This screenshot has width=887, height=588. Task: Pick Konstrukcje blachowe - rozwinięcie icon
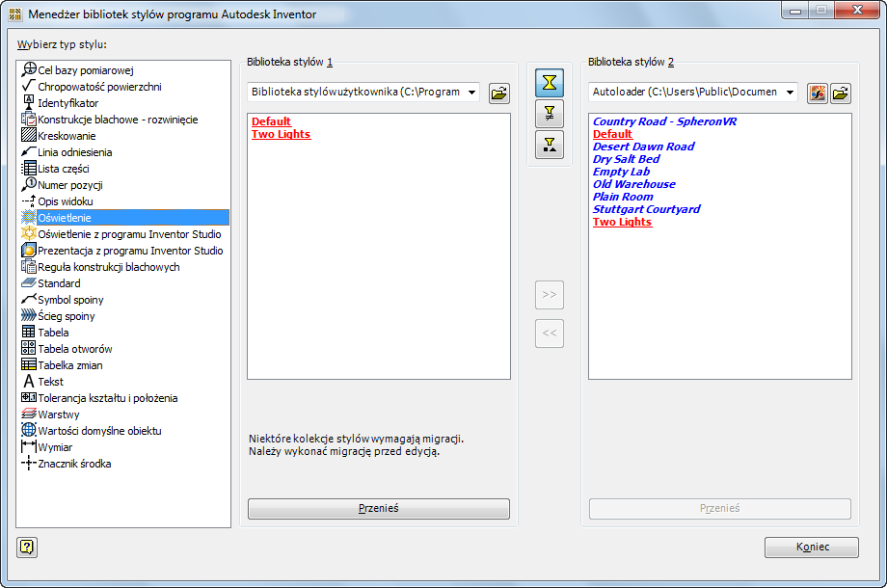coord(29,119)
